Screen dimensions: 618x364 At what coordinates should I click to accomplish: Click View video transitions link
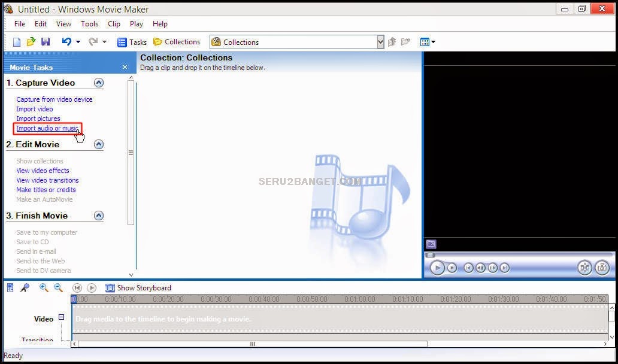tap(48, 180)
